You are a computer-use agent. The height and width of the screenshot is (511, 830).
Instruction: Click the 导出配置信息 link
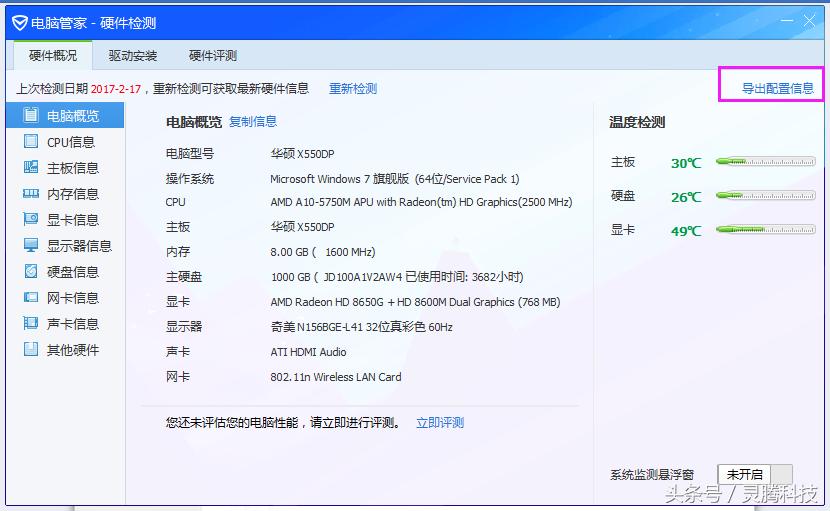tap(778, 88)
